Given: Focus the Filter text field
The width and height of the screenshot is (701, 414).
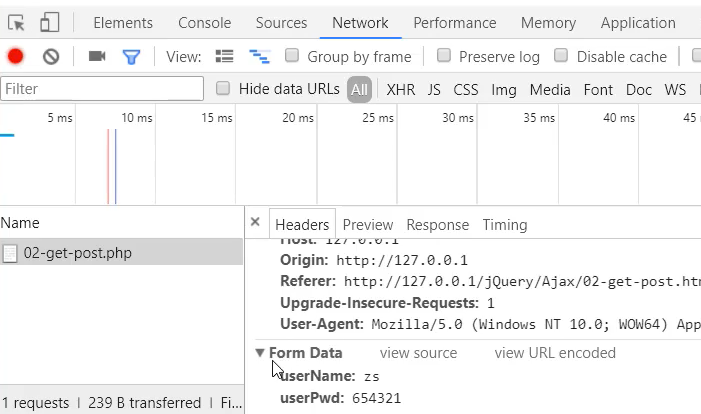Looking at the screenshot, I should (x=102, y=89).
